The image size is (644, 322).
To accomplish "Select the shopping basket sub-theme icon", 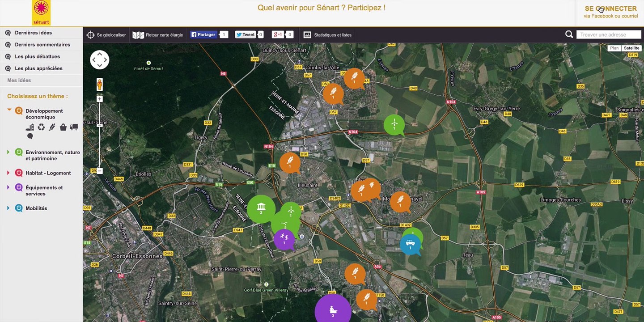I will click(x=63, y=127).
